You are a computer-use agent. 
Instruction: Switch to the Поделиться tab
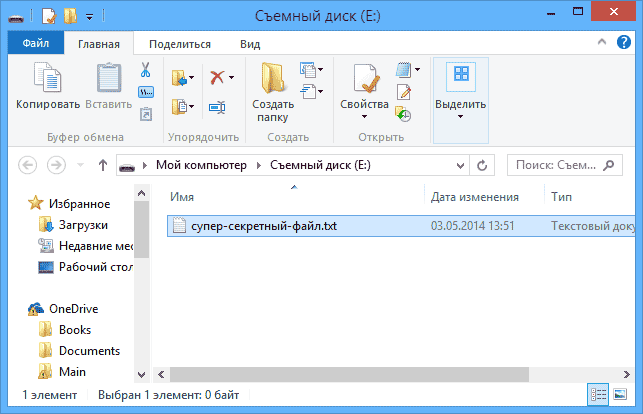pos(180,44)
